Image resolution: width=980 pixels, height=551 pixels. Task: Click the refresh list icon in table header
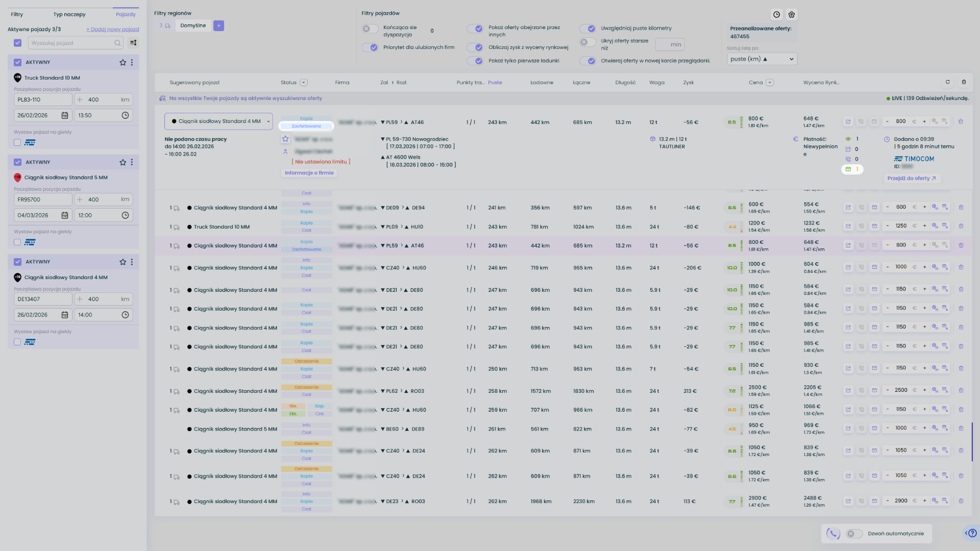click(948, 82)
